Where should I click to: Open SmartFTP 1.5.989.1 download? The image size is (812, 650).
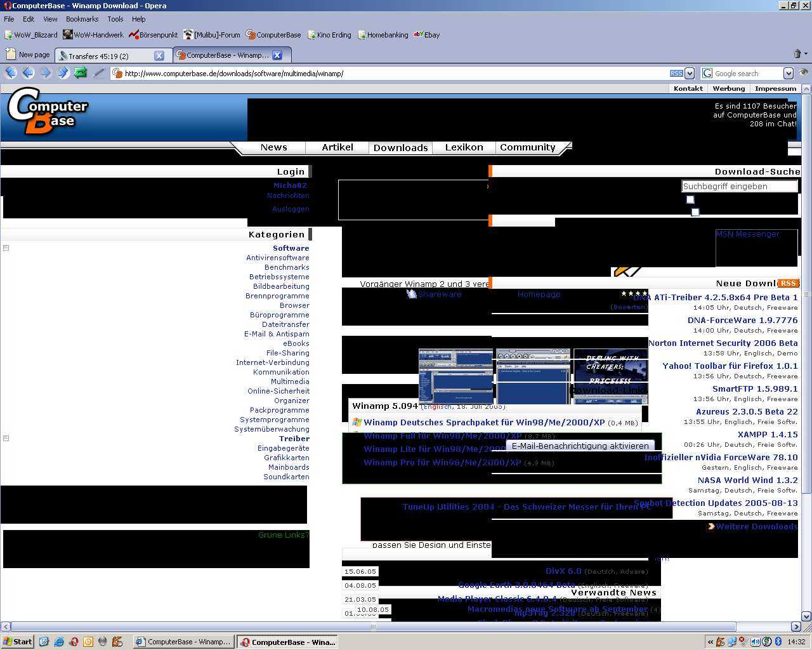pos(755,388)
